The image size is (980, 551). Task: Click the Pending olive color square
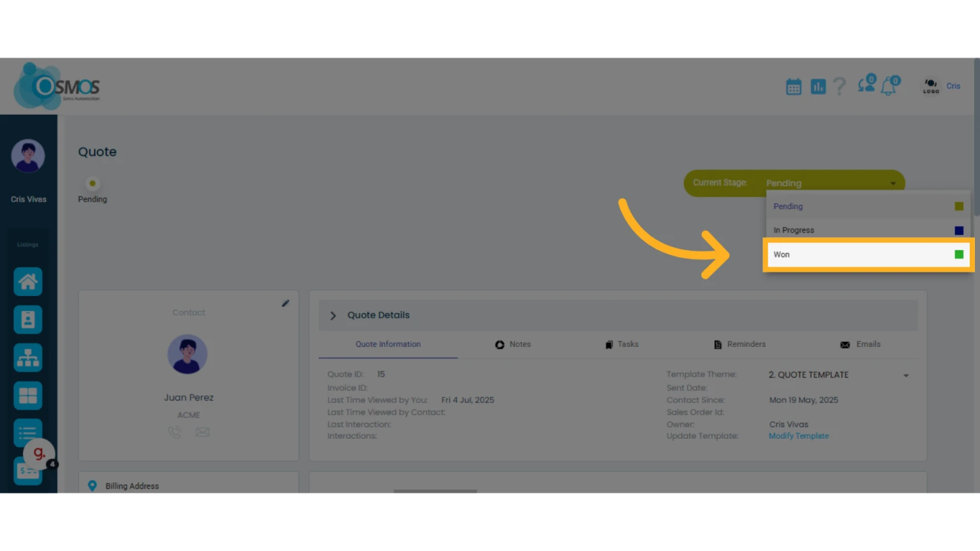959,207
